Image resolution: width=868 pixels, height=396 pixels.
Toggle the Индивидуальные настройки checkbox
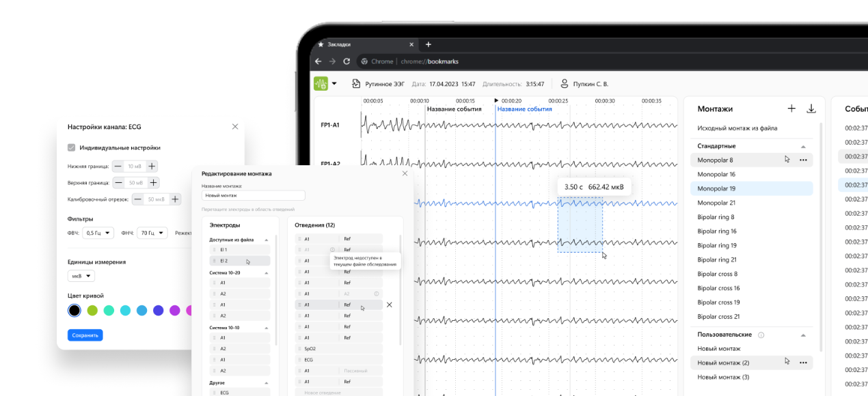coord(71,147)
